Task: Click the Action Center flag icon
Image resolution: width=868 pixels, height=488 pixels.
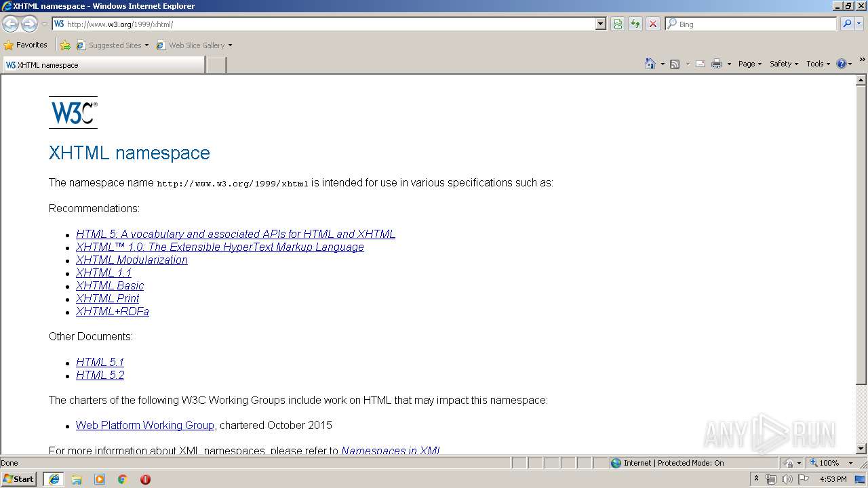Action: [x=804, y=479]
